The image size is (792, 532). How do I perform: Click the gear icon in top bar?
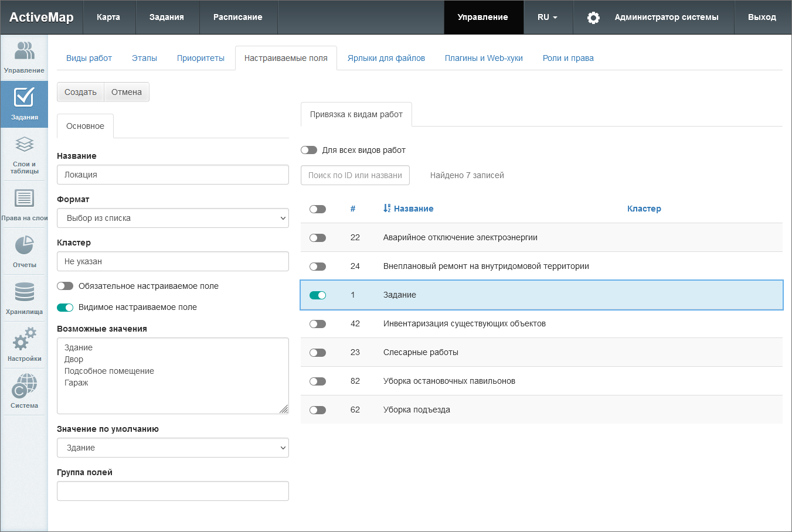(x=593, y=18)
